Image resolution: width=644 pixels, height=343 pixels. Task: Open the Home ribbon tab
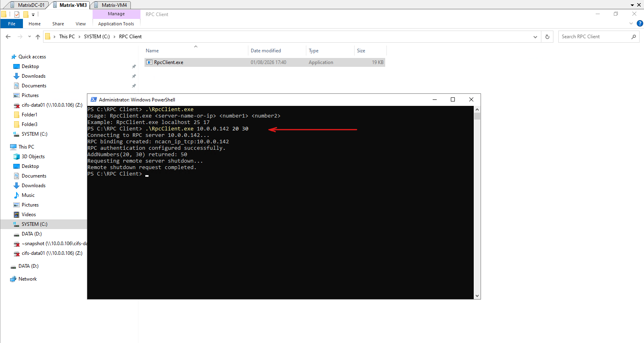pyautogui.click(x=35, y=24)
